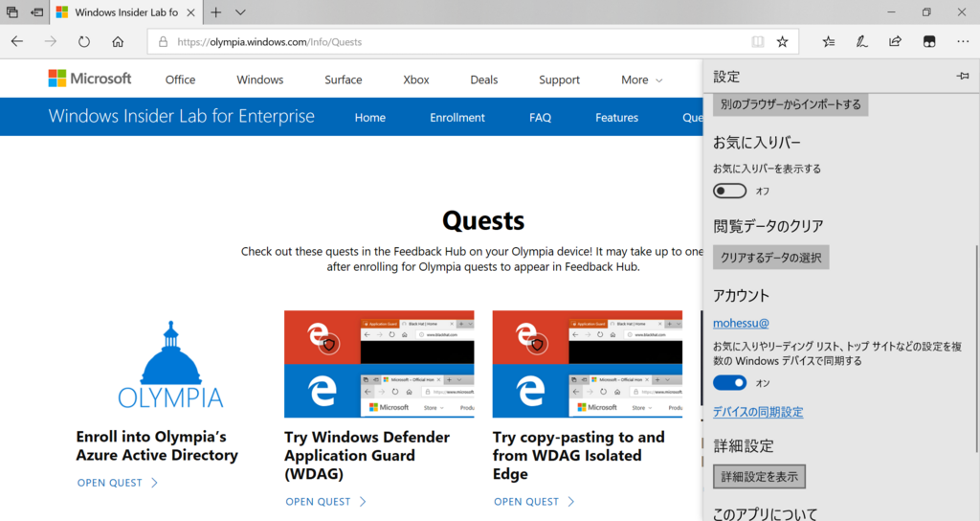980x521 pixels.
Task: Click the forward navigation arrow
Action: point(51,42)
